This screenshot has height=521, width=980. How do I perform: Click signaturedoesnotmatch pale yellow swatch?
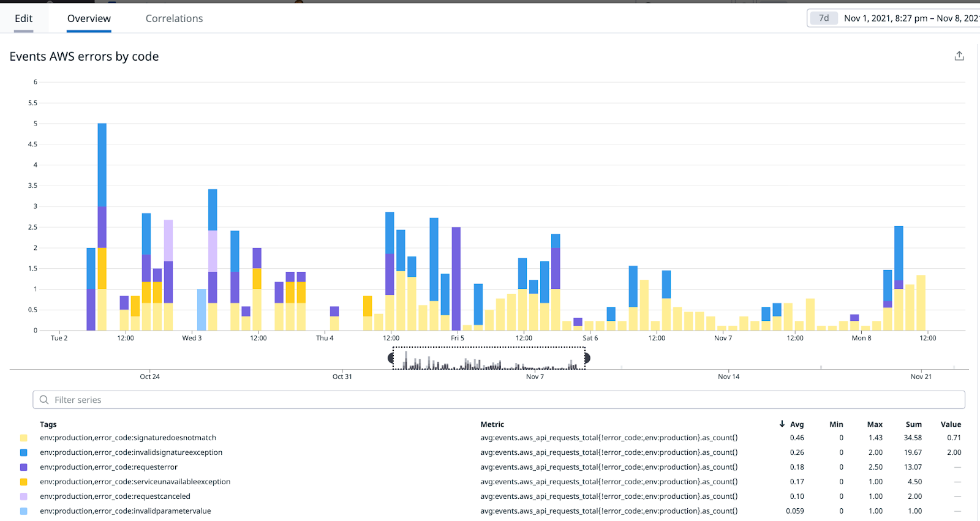[24, 438]
